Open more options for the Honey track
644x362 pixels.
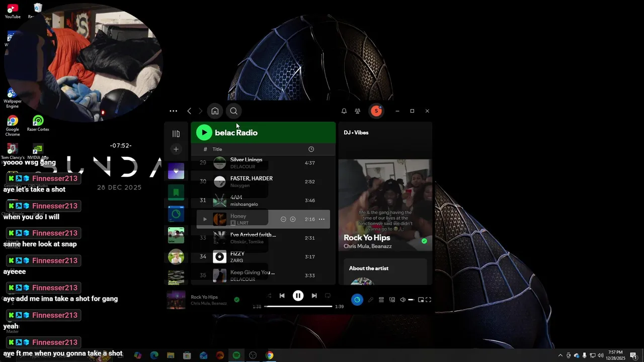[x=321, y=219]
